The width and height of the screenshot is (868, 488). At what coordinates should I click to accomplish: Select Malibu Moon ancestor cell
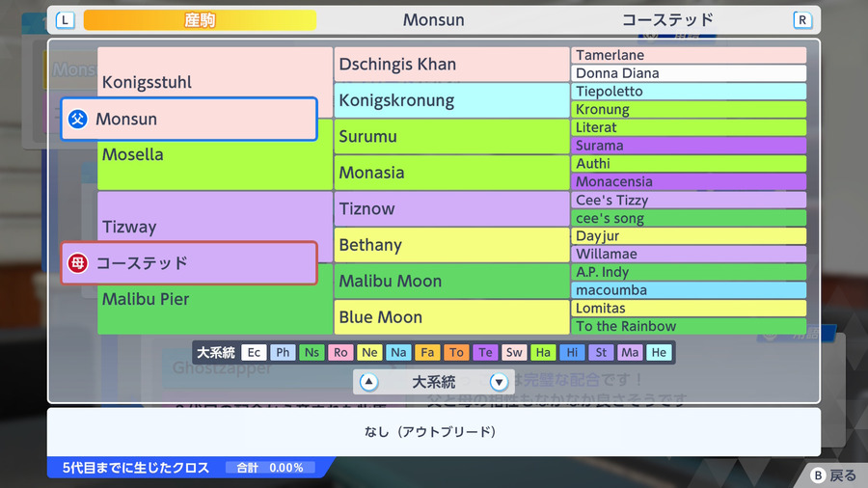(451, 281)
